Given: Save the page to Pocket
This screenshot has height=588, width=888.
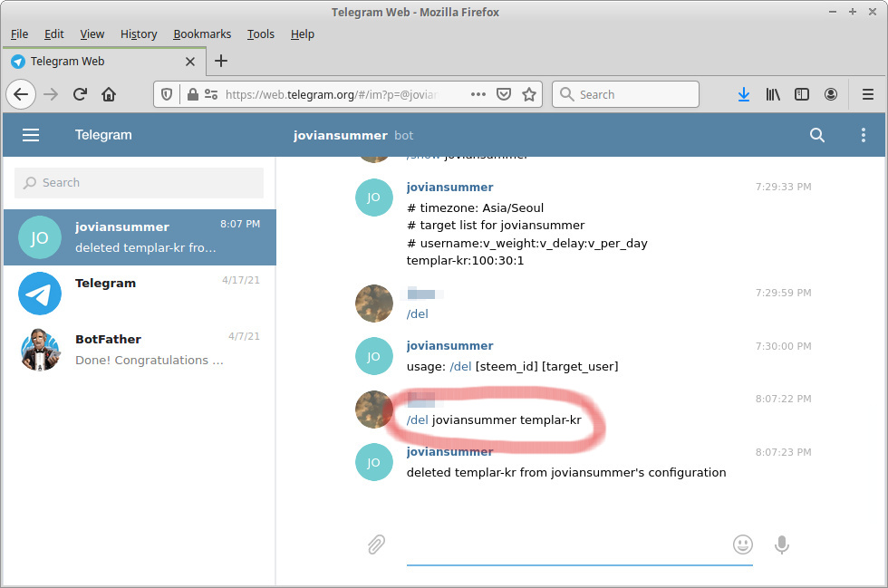Looking at the screenshot, I should pos(504,94).
